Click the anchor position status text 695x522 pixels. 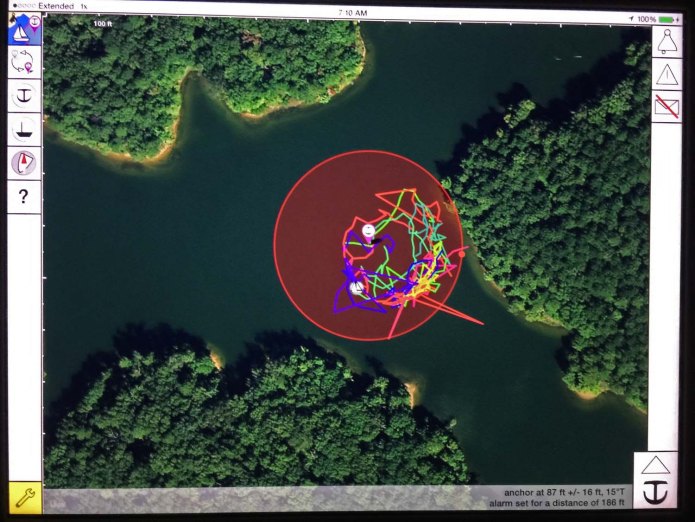point(566,493)
